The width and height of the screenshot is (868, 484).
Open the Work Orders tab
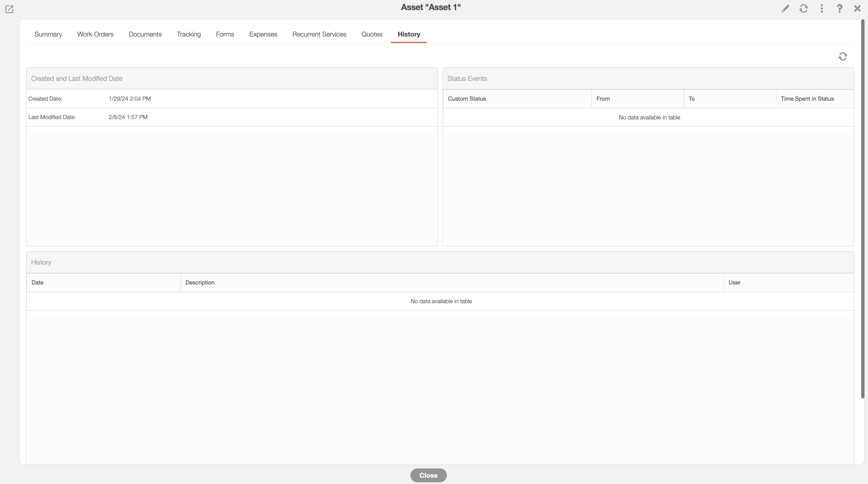click(x=95, y=34)
